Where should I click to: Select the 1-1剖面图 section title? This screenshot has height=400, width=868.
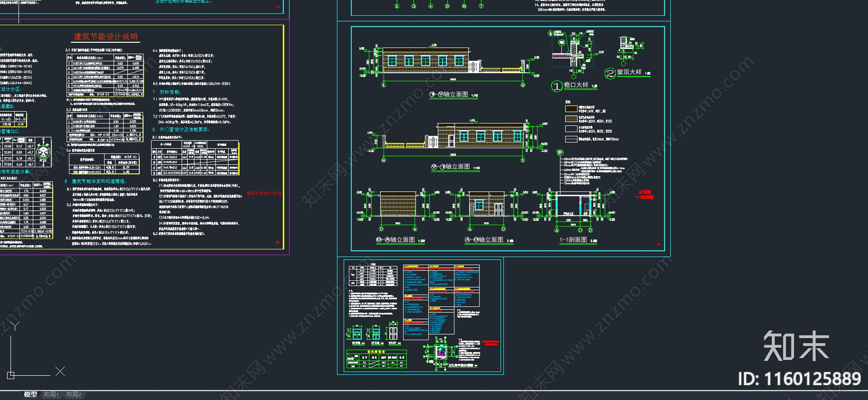[x=573, y=240]
